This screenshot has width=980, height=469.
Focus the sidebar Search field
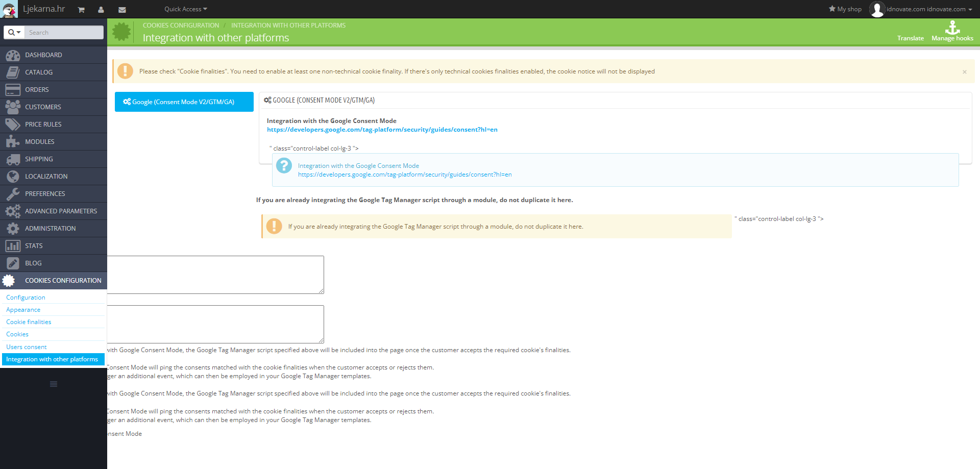pyautogui.click(x=64, y=32)
